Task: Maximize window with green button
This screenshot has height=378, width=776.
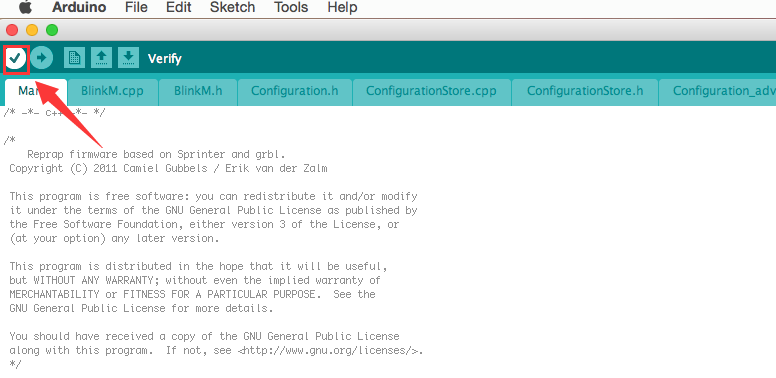Action: click(52, 30)
